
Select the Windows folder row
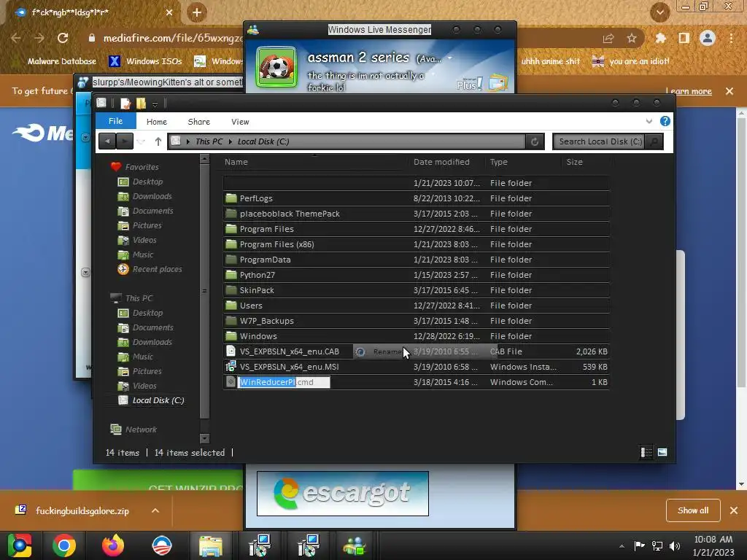pyautogui.click(x=416, y=335)
